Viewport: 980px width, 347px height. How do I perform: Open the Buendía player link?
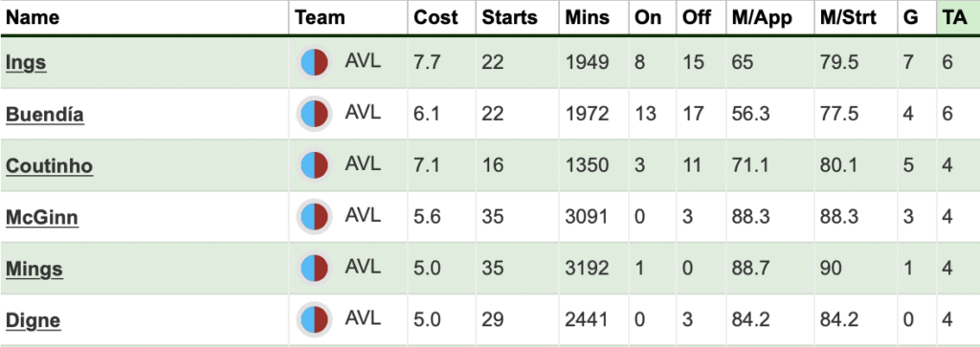coord(44,115)
